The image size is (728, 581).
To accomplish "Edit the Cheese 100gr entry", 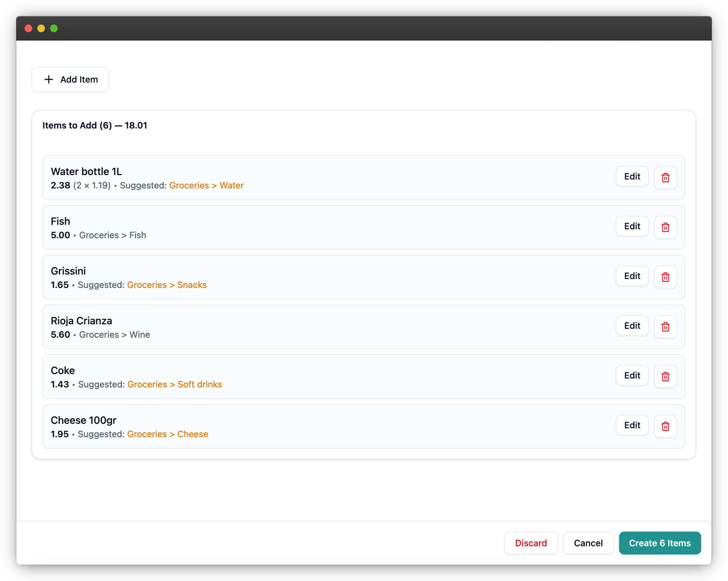I will 632,425.
